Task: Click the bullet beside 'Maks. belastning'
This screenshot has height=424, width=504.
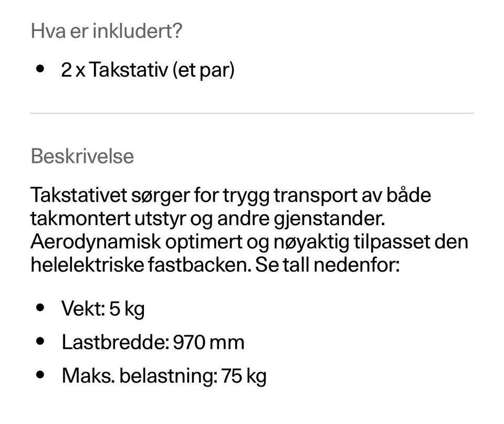Action: tap(40, 375)
